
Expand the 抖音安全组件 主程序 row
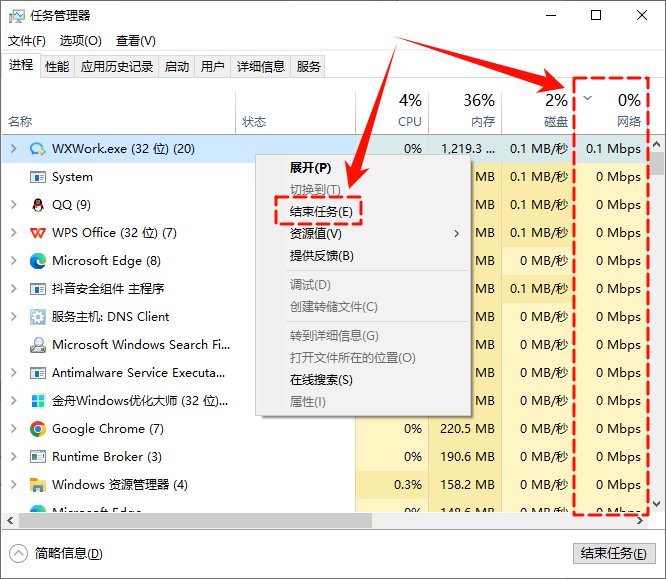[x=14, y=289]
